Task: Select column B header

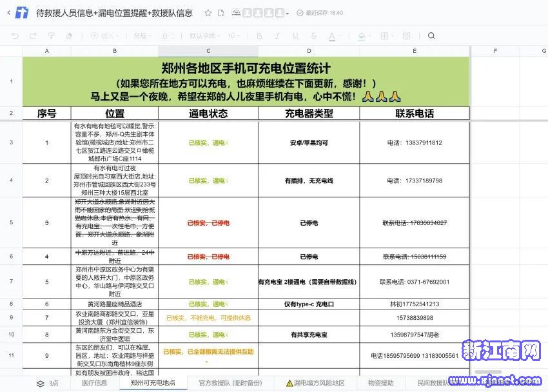Action: pos(115,51)
